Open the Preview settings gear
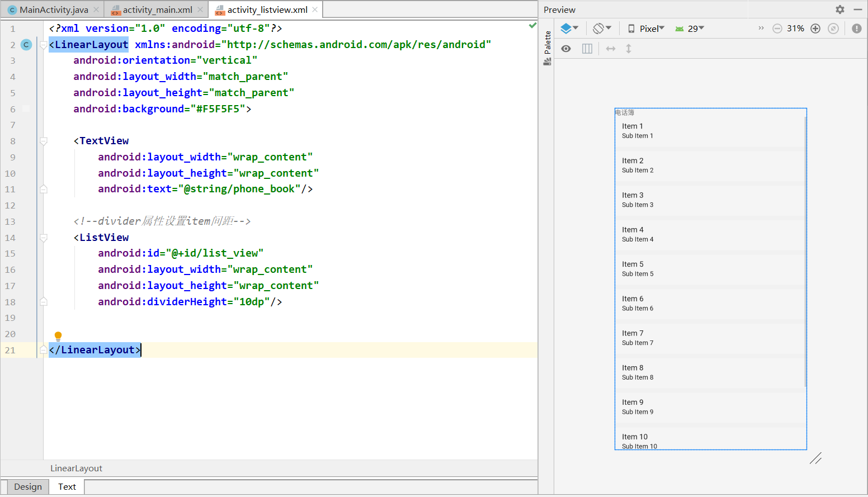The image size is (868, 497). (x=840, y=10)
